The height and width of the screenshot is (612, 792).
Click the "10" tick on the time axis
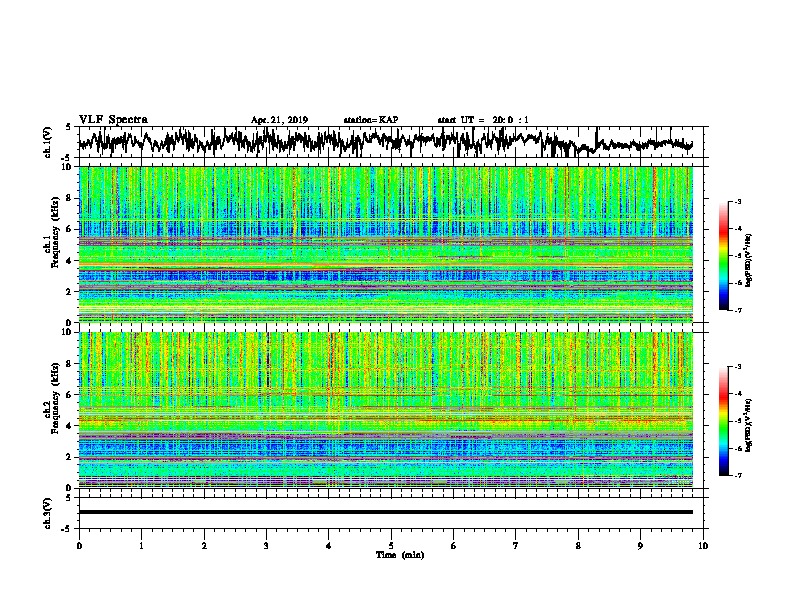coord(703,546)
